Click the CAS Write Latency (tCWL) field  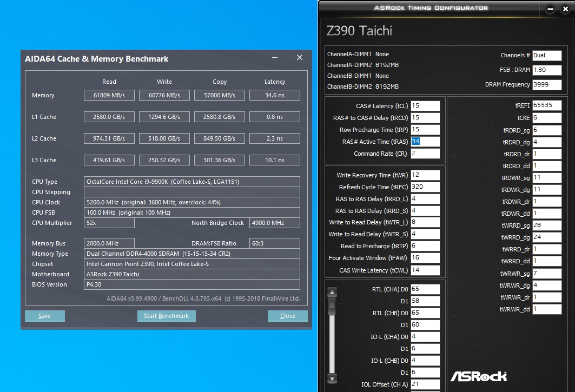[425, 270]
